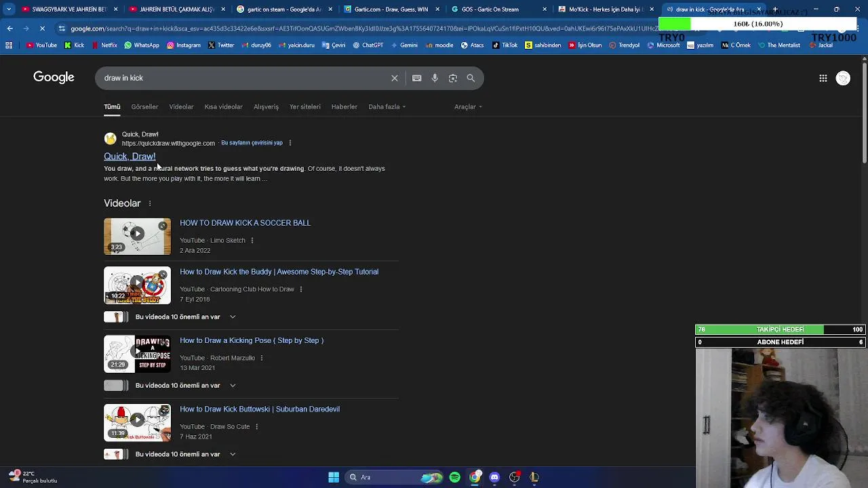Open the tab search dropdown in Chrome

pos(9,9)
